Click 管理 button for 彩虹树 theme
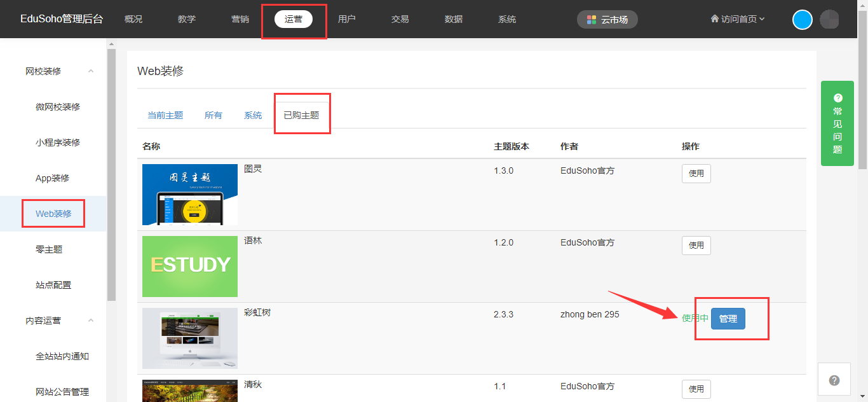 coord(728,319)
